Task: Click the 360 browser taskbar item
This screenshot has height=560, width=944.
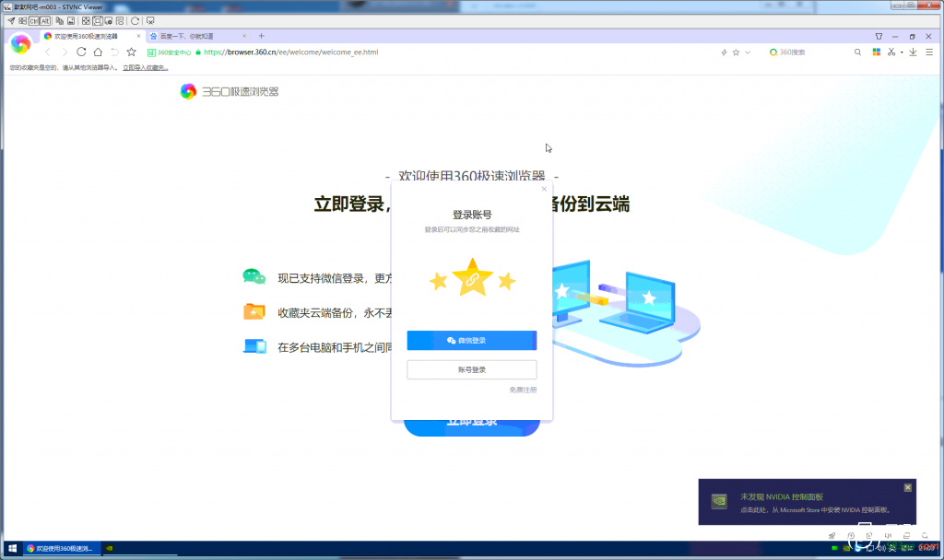Action: click(62, 548)
